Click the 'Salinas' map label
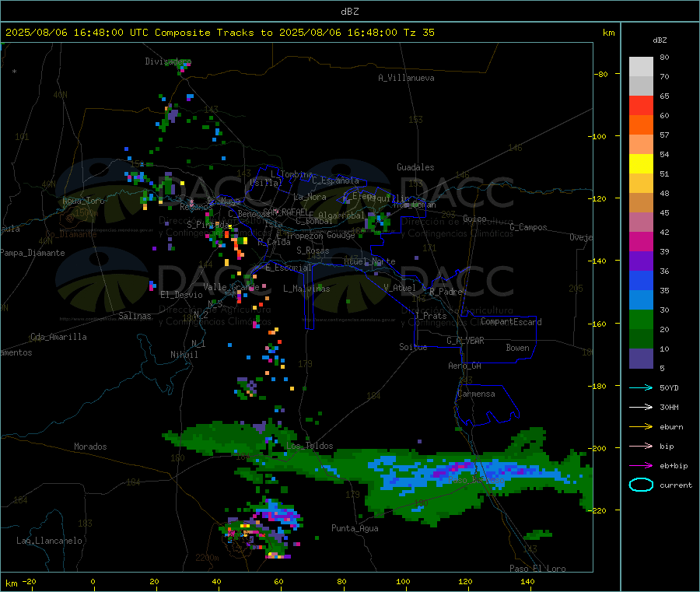This screenshot has width=700, height=592. point(135,316)
